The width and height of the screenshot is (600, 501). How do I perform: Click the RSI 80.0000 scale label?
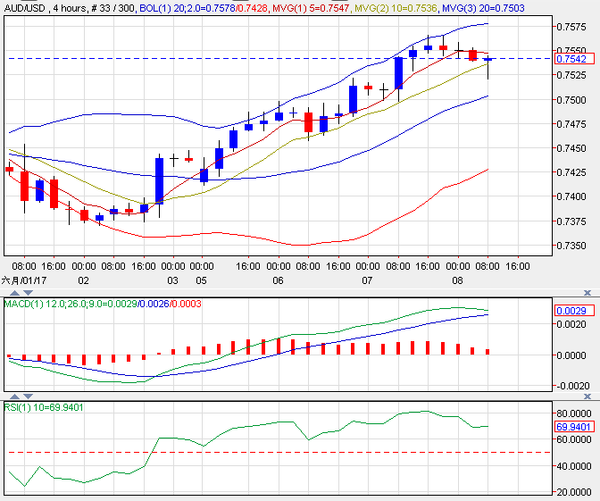pyautogui.click(x=570, y=413)
